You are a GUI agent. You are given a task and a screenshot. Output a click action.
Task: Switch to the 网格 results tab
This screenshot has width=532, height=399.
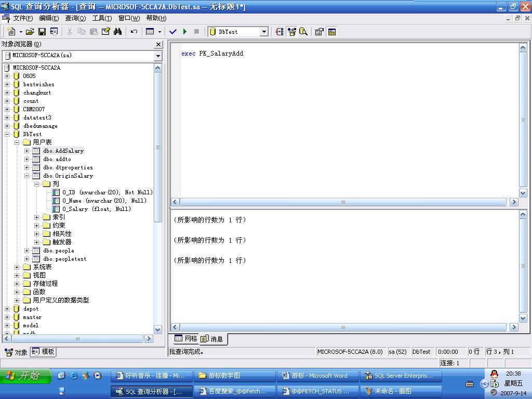(x=185, y=338)
